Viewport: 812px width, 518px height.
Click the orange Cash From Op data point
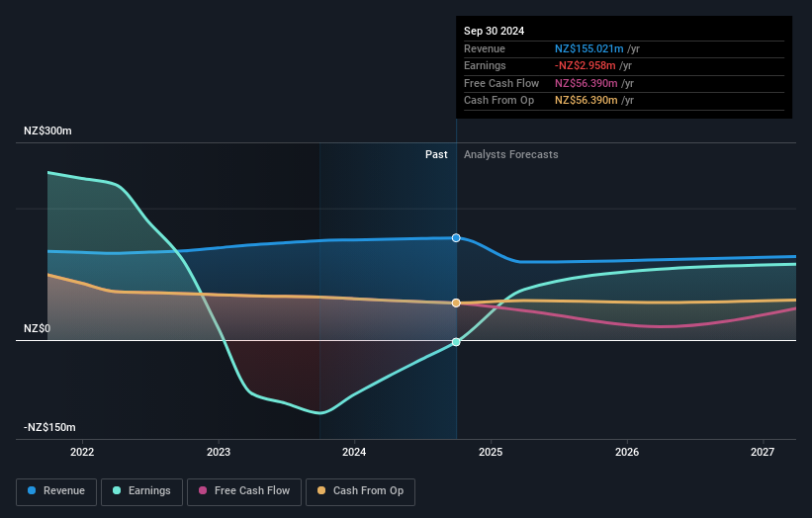[456, 302]
